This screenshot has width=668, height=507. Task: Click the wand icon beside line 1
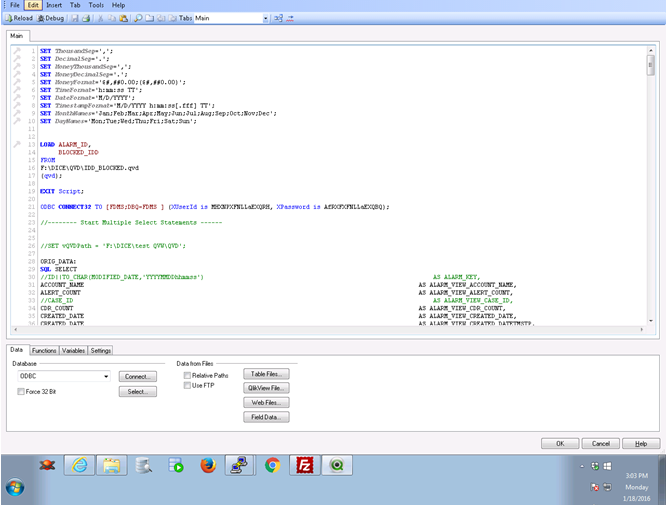tap(17, 51)
